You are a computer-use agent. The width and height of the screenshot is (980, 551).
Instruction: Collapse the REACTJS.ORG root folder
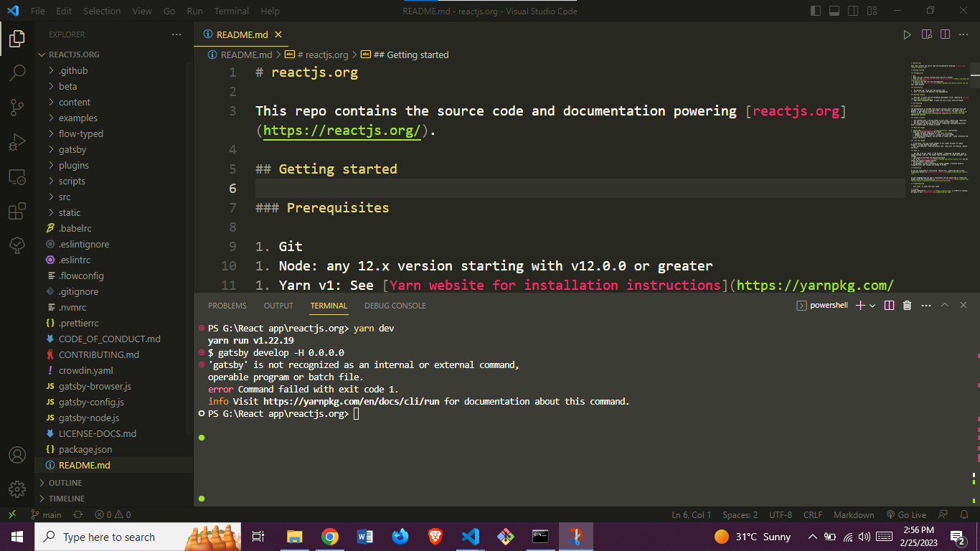pos(114,55)
